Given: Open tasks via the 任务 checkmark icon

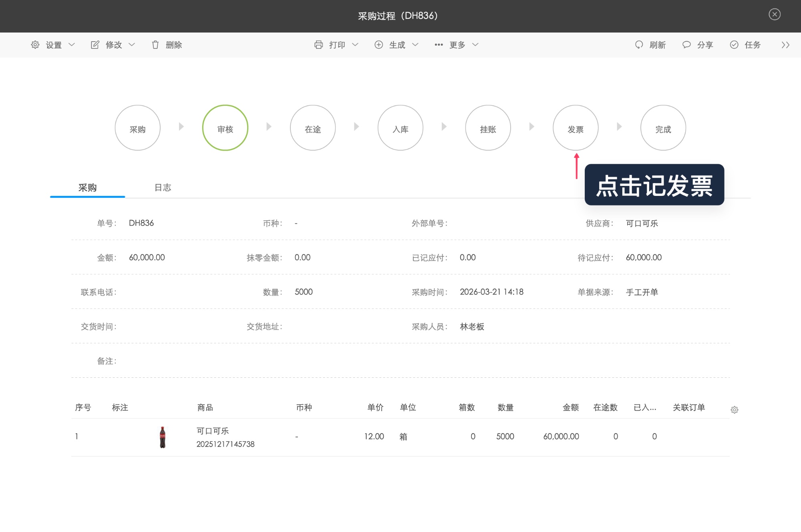Looking at the screenshot, I should (x=734, y=45).
